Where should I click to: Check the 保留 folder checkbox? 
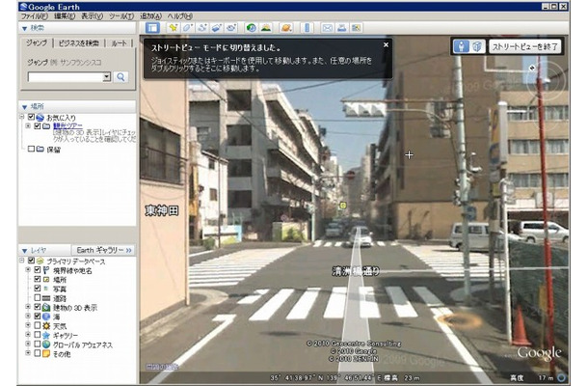click(x=32, y=149)
